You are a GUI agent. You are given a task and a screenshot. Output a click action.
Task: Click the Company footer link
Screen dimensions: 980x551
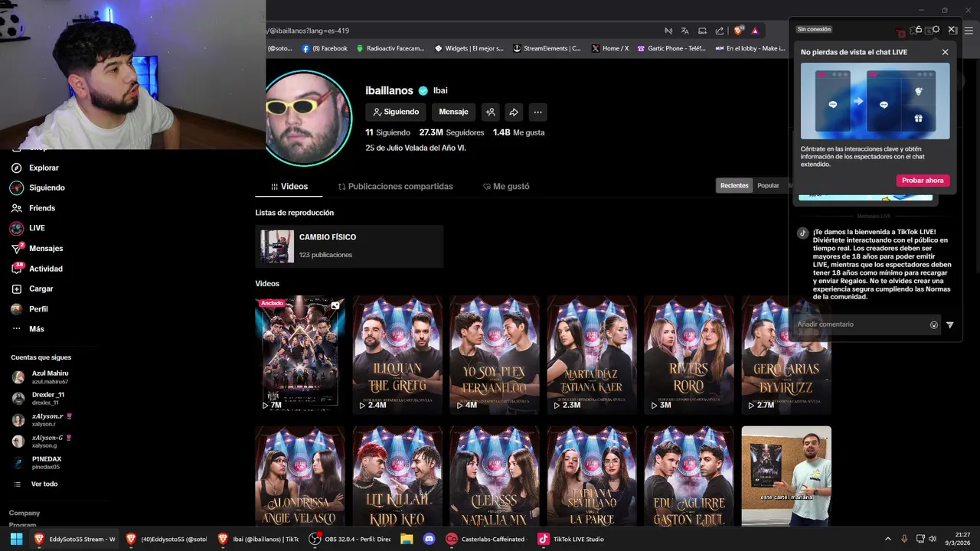point(24,513)
